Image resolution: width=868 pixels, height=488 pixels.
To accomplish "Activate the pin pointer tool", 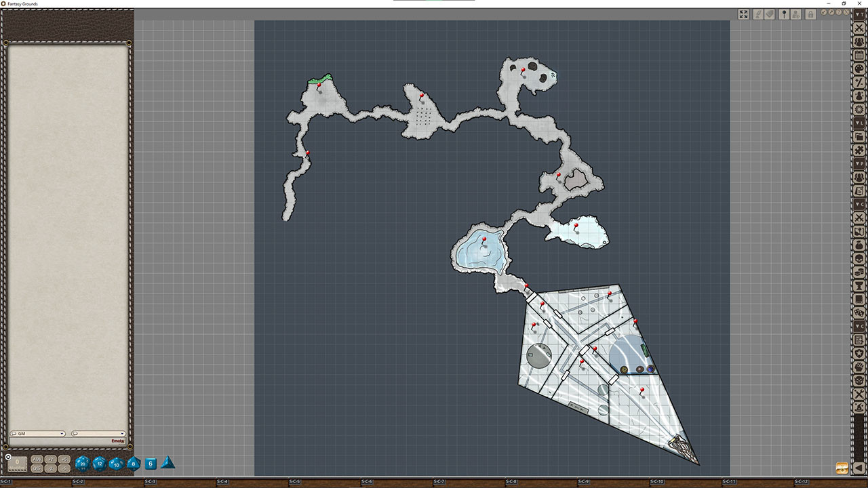I will (784, 14).
